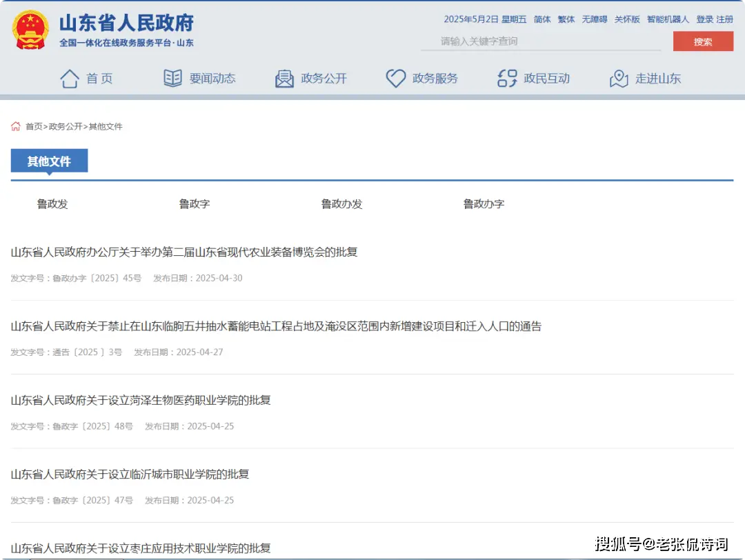Click the small red breadcrumb home icon
This screenshot has height=560, width=745.
(x=16, y=126)
